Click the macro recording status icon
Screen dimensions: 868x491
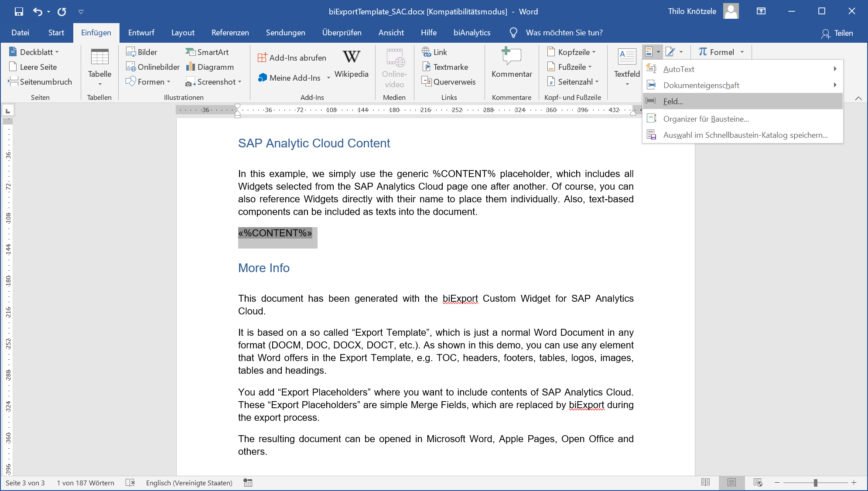tap(248, 483)
